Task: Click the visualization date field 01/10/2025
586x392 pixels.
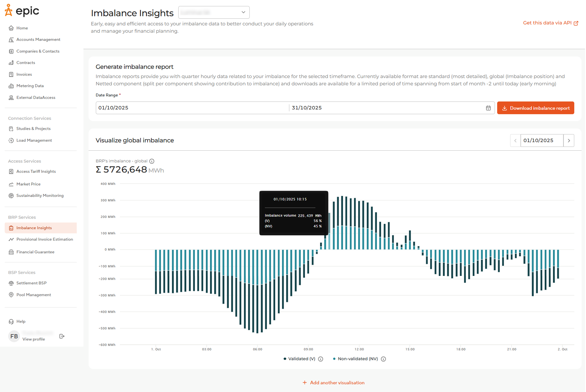Action: (542, 140)
